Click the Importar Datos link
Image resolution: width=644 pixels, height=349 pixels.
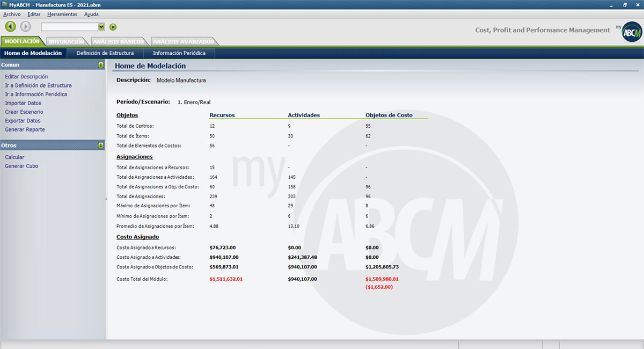pos(23,103)
